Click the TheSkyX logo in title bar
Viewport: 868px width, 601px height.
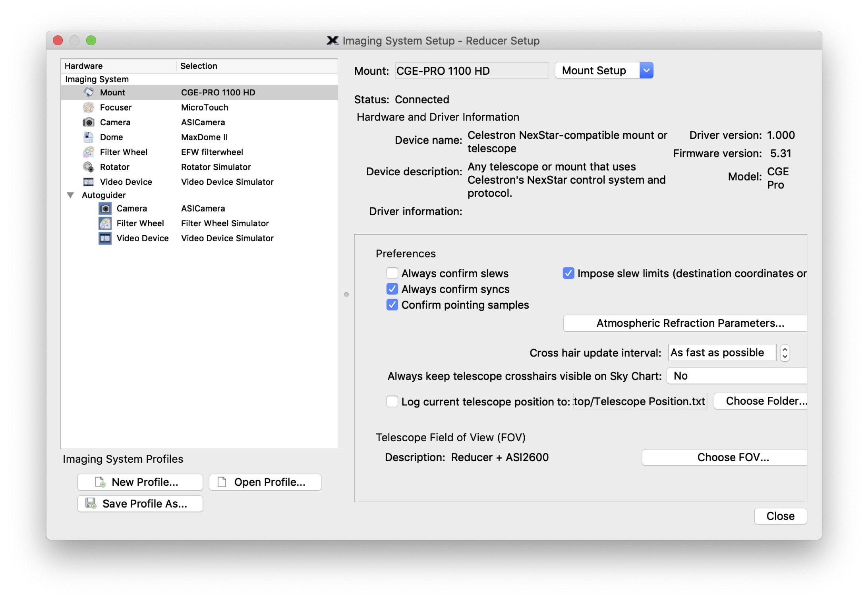[333, 41]
